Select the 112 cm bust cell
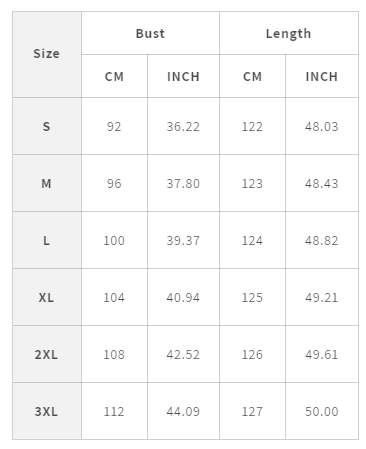Image resolution: width=366 pixels, height=449 pixels. [x=114, y=411]
